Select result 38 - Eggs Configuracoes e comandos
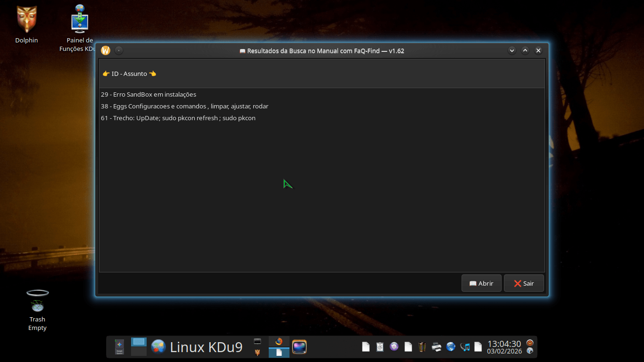The height and width of the screenshot is (362, 644). pyautogui.click(x=184, y=106)
